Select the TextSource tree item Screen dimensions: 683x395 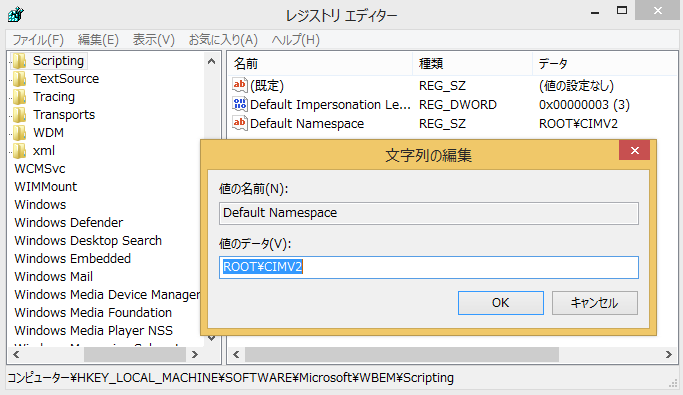click(66, 79)
